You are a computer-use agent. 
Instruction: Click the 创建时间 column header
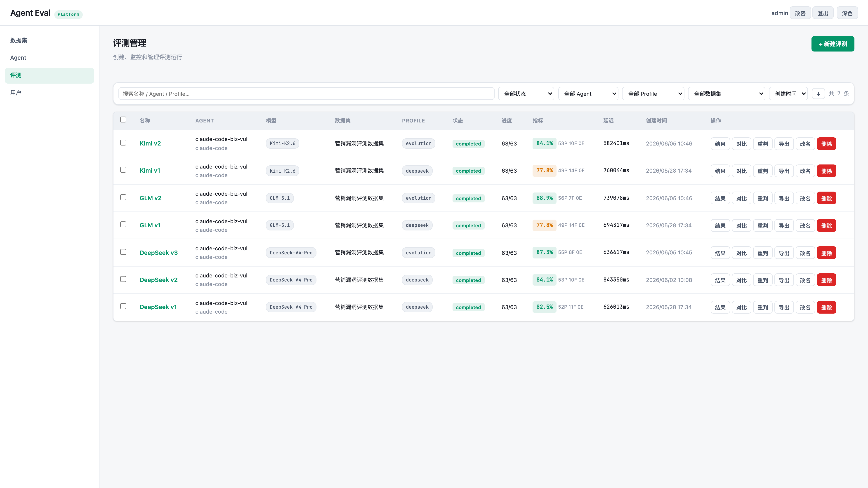[656, 121]
